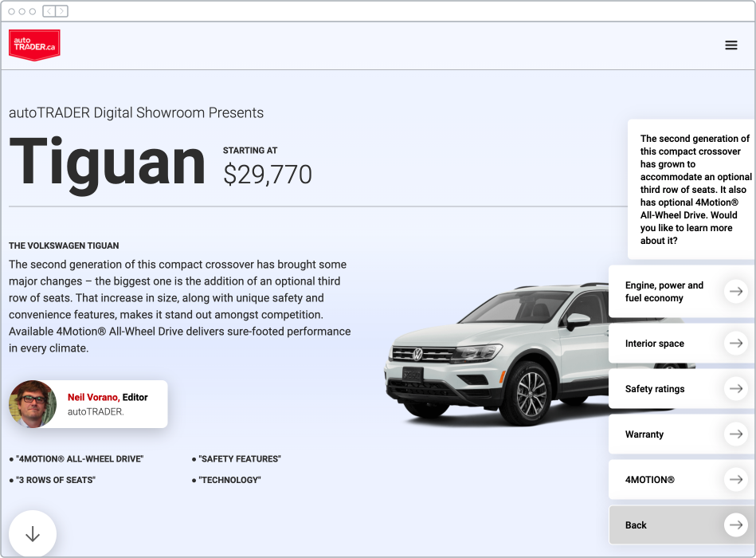The width and height of the screenshot is (756, 558).
Task: Click the chatbot message about second generation
Action: (691, 190)
